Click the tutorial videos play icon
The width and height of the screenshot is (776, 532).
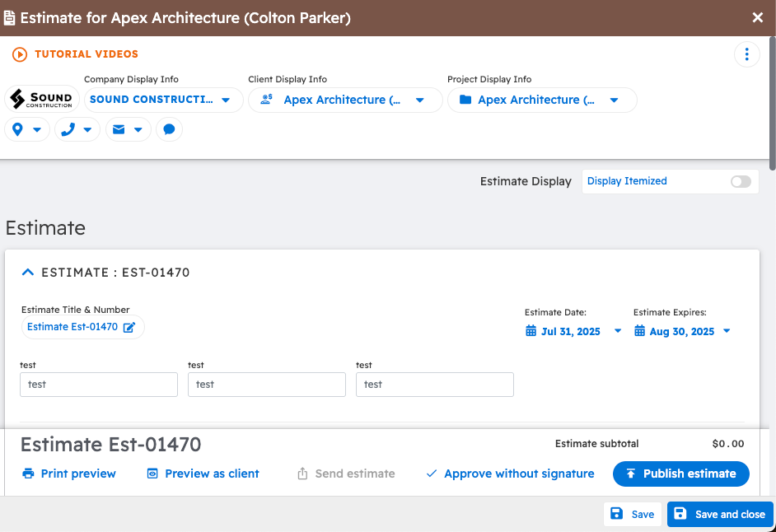pos(21,54)
